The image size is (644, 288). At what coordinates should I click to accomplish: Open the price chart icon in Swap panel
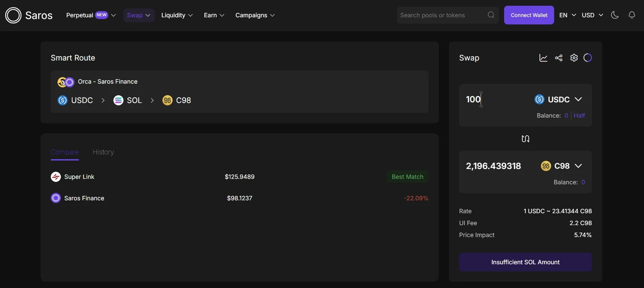click(x=543, y=58)
